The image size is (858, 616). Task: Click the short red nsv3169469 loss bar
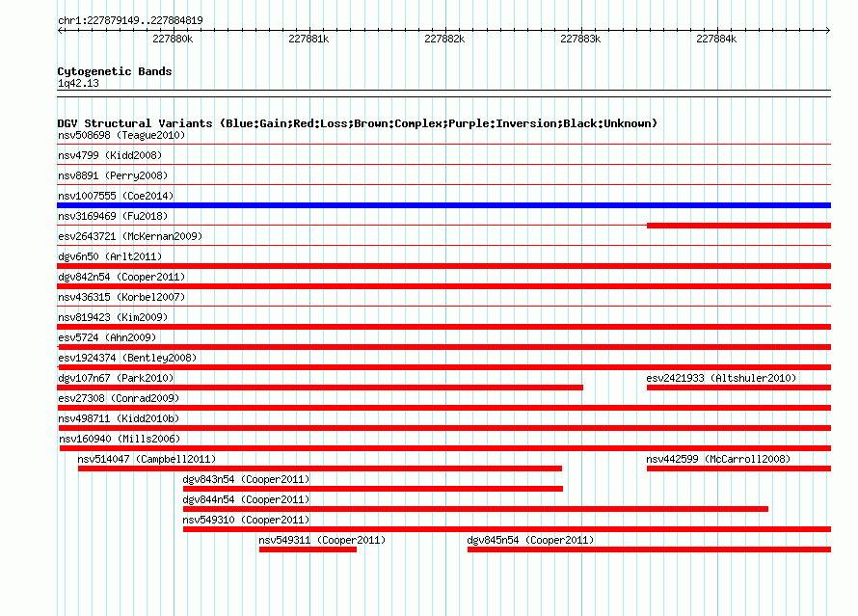[738, 226]
